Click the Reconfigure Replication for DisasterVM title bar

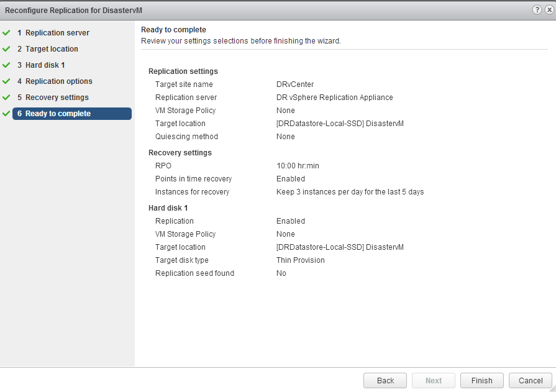(248, 11)
